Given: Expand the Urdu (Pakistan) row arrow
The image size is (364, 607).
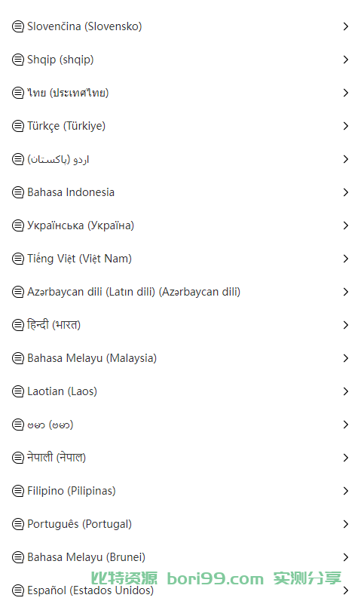Looking at the screenshot, I should click(346, 159).
